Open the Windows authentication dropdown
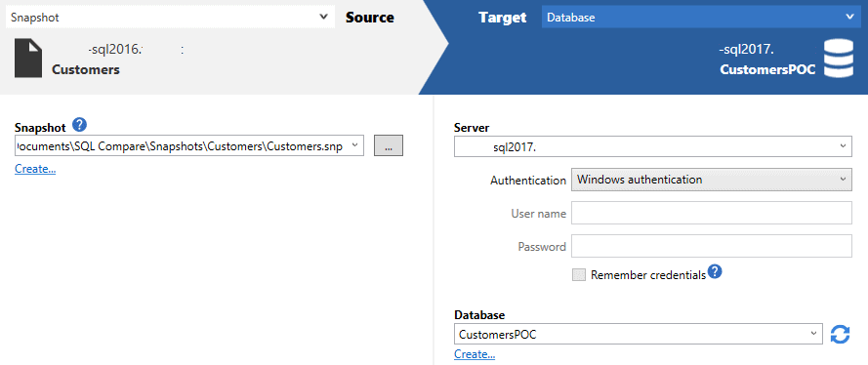This screenshot has height=365, width=868. tap(712, 180)
